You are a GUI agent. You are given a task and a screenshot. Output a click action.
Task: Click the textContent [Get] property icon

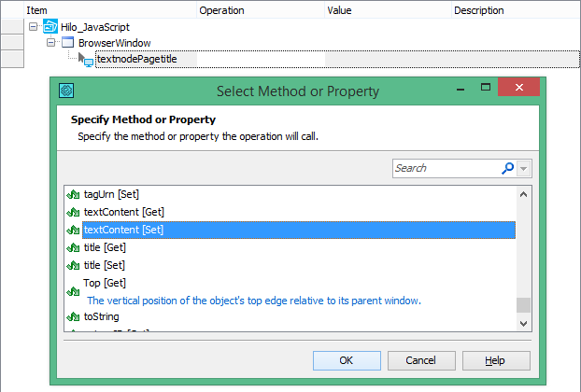click(x=74, y=212)
